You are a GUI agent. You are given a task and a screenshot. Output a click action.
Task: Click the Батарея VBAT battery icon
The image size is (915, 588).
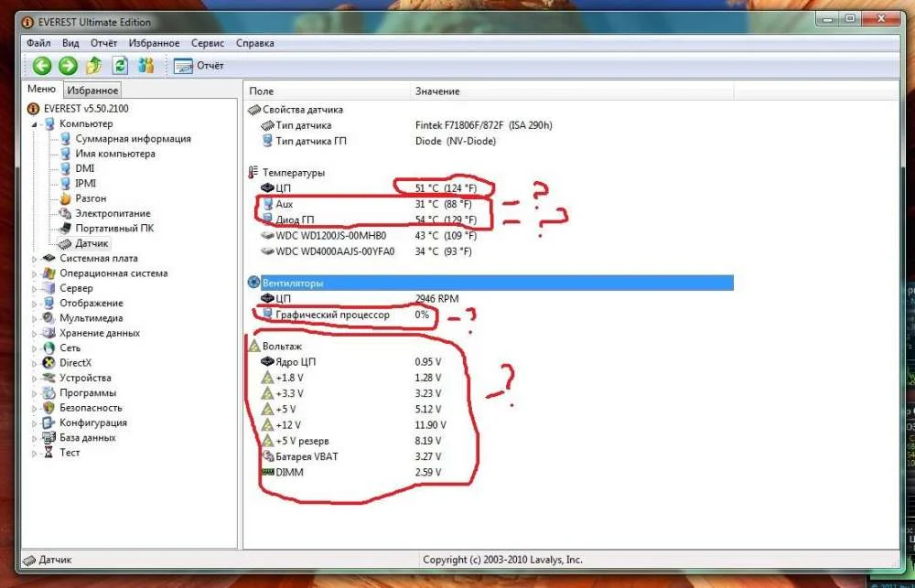coord(268,456)
